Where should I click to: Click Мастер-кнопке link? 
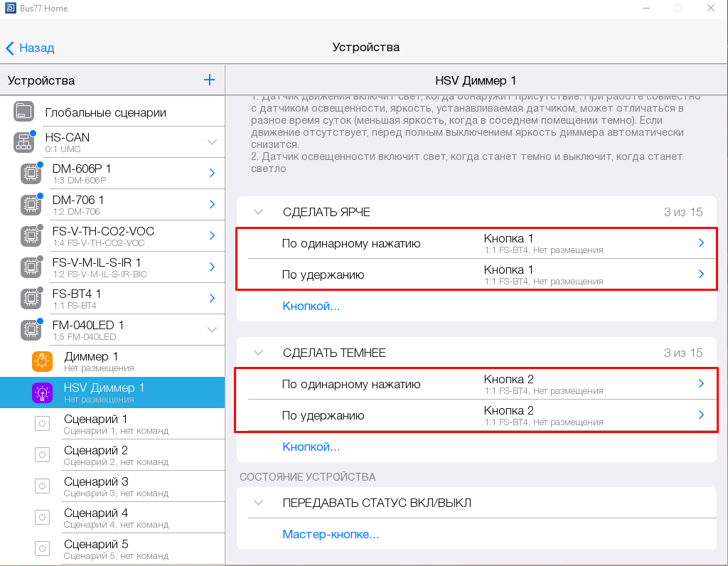(331, 534)
